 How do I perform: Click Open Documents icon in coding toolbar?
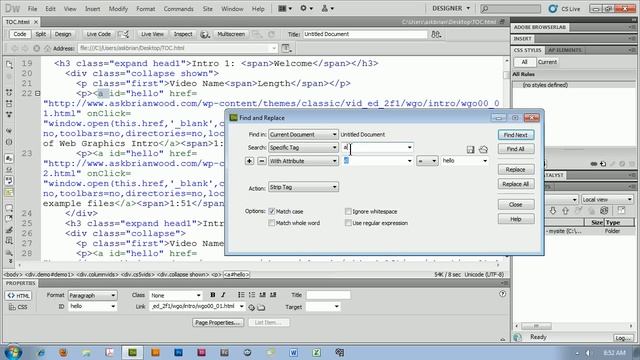click(9, 64)
